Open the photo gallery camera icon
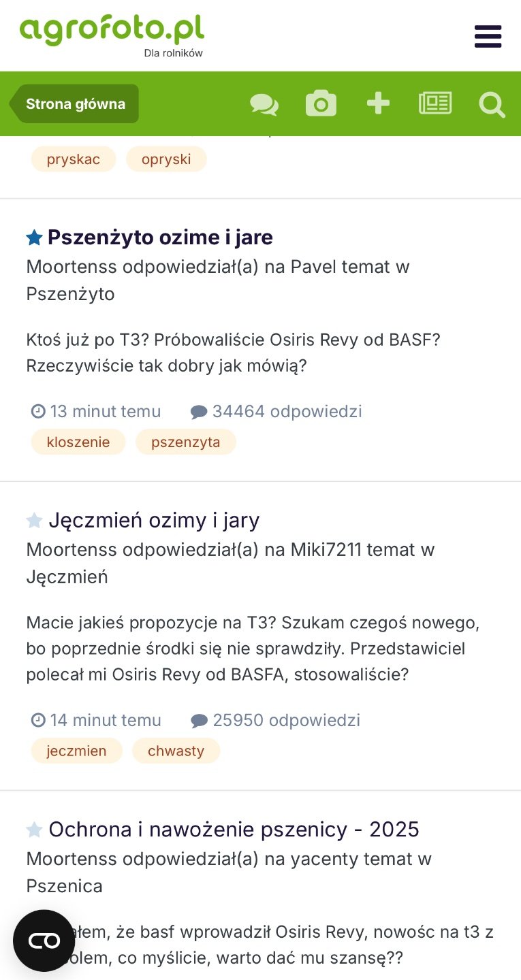 [321, 104]
